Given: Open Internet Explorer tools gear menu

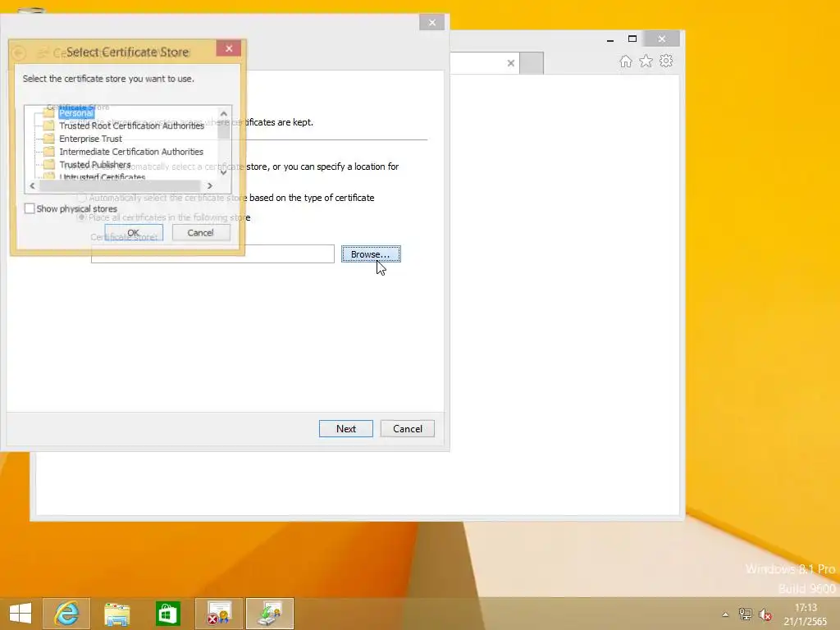Looking at the screenshot, I should pos(666,61).
